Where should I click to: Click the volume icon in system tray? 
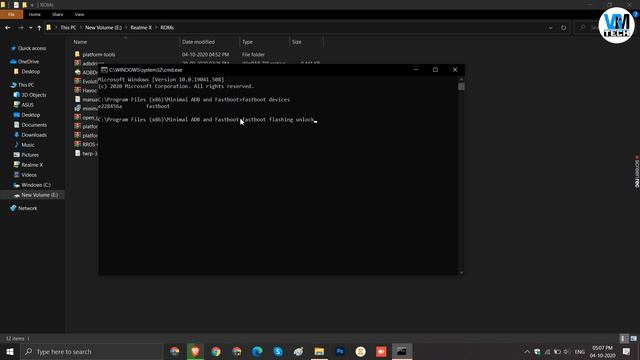566,352
